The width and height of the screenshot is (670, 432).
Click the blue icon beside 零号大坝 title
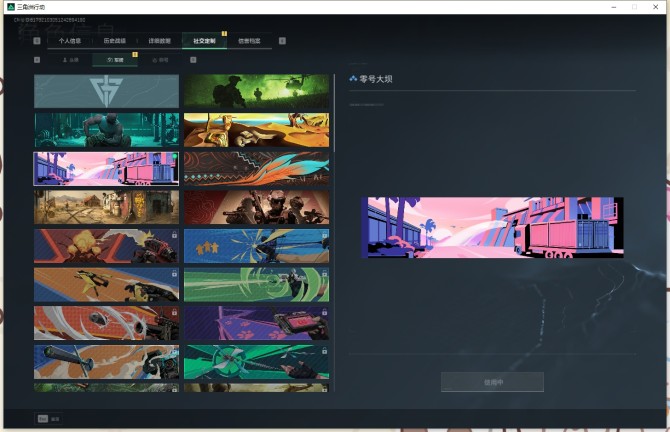pos(353,79)
